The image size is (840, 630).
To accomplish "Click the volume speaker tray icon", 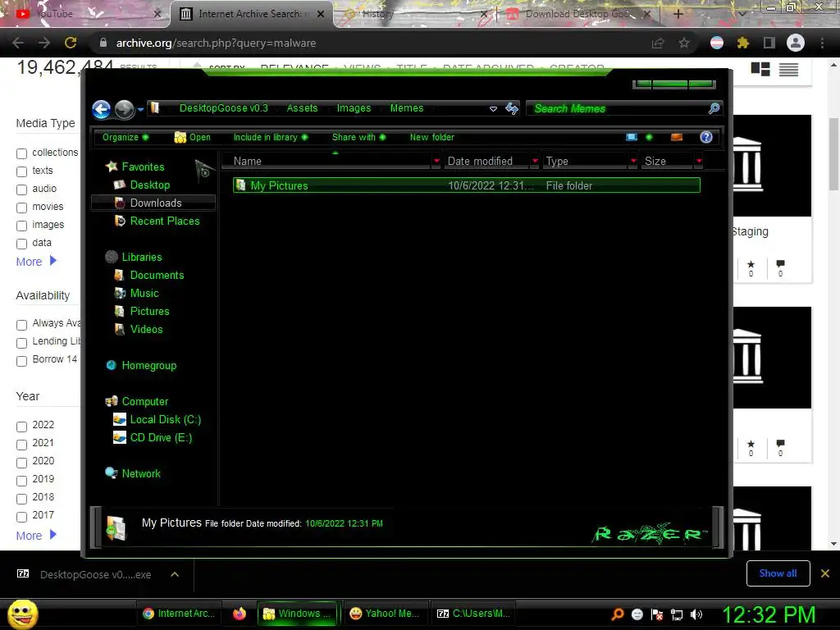I will (696, 614).
